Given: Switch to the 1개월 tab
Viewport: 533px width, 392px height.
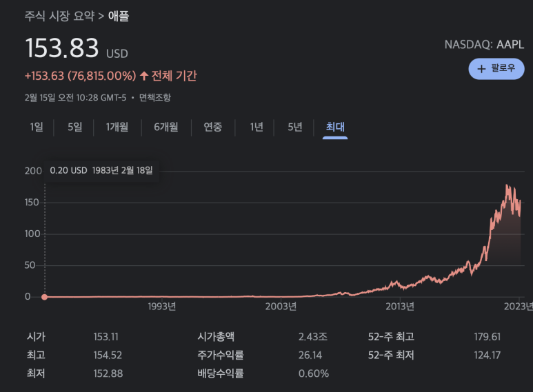Looking at the screenshot, I should 117,127.
